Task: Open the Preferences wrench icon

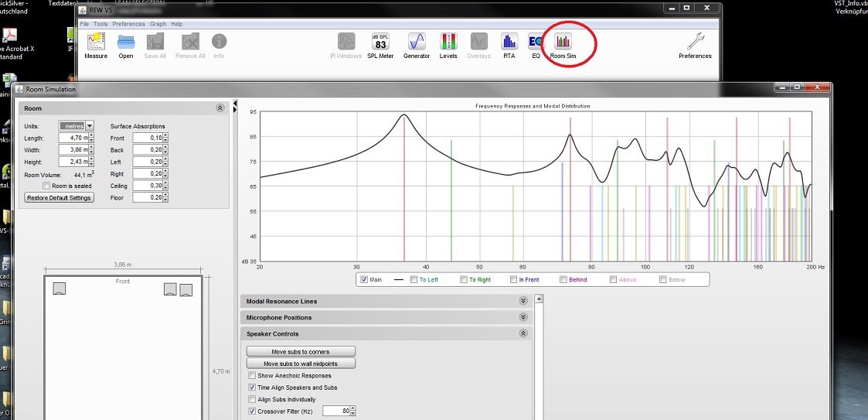Action: click(695, 43)
